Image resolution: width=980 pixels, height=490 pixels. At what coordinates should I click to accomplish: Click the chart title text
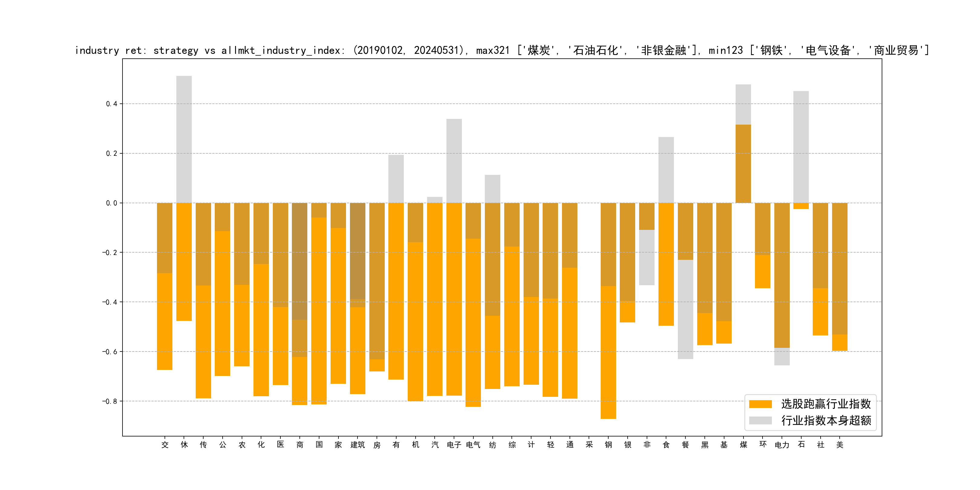501,50
